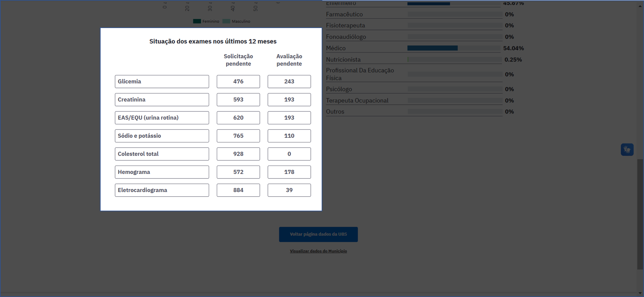Viewport: 644px width, 297px height.
Task: Select the Sódio e potássio row label
Action: tap(162, 136)
